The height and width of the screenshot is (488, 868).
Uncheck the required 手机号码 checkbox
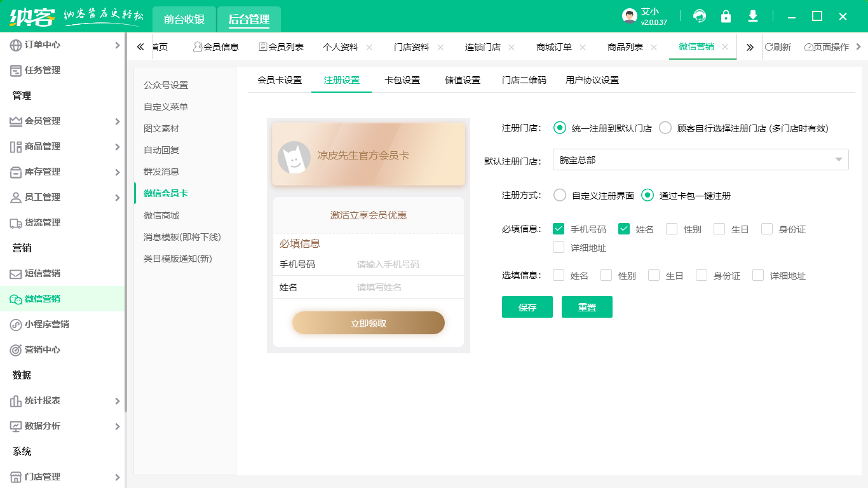click(559, 229)
